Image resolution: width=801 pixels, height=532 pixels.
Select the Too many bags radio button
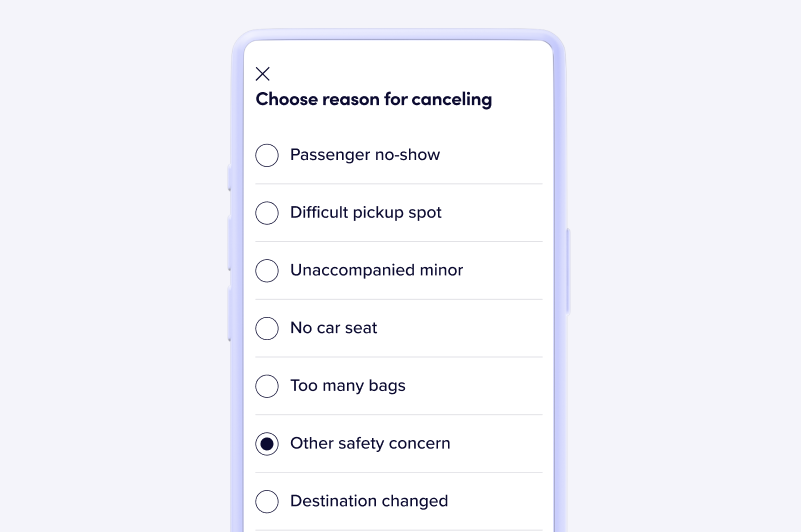[267, 386]
